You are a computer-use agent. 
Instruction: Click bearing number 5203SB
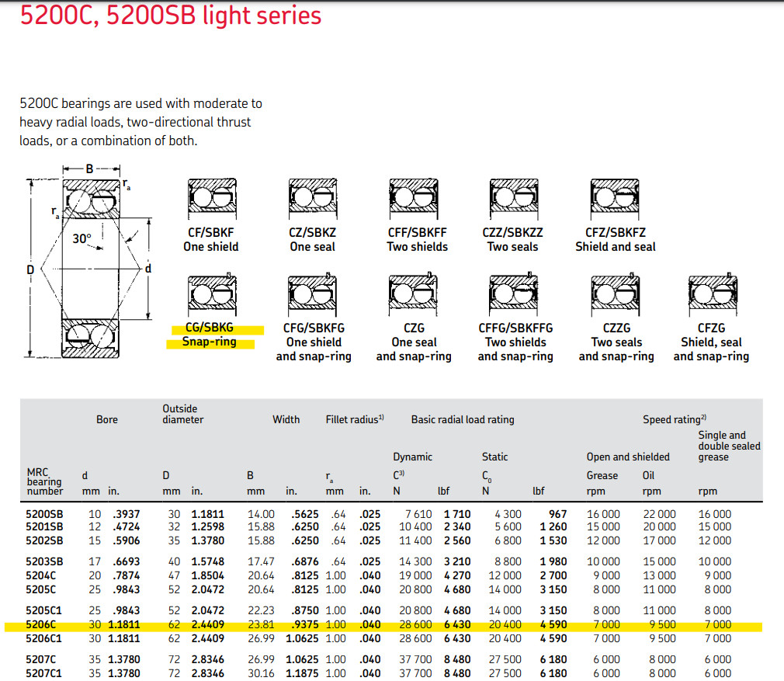[44, 561]
